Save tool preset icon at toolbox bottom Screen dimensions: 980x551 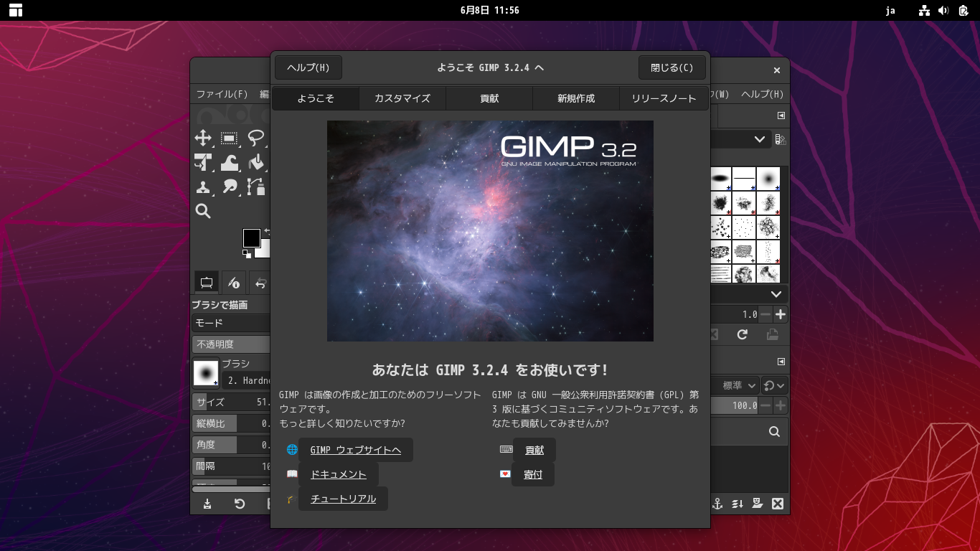207,504
